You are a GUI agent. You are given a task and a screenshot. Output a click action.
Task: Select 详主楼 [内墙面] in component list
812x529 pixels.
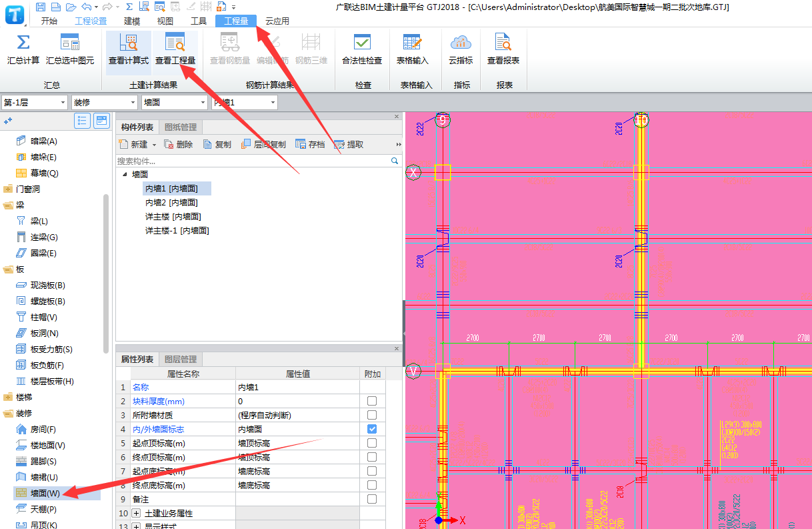coord(173,216)
